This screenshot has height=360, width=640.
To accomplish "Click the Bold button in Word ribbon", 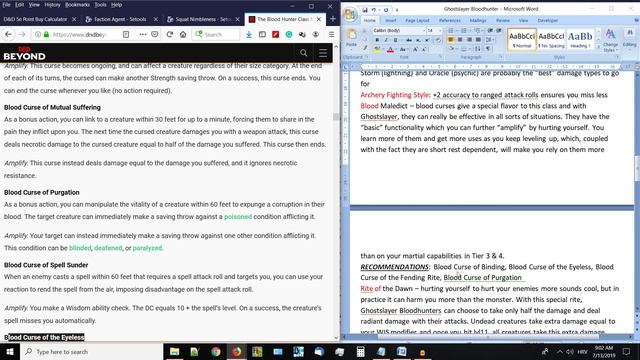I will (x=377, y=40).
